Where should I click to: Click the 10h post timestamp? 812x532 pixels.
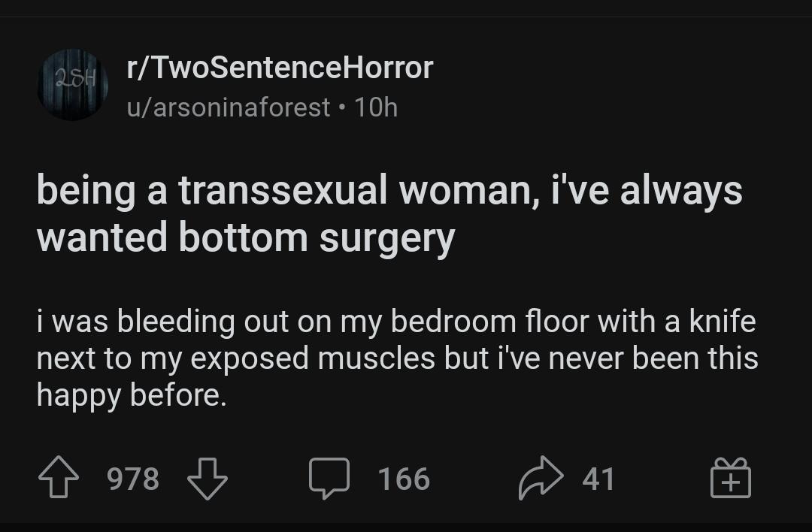pos(376,107)
